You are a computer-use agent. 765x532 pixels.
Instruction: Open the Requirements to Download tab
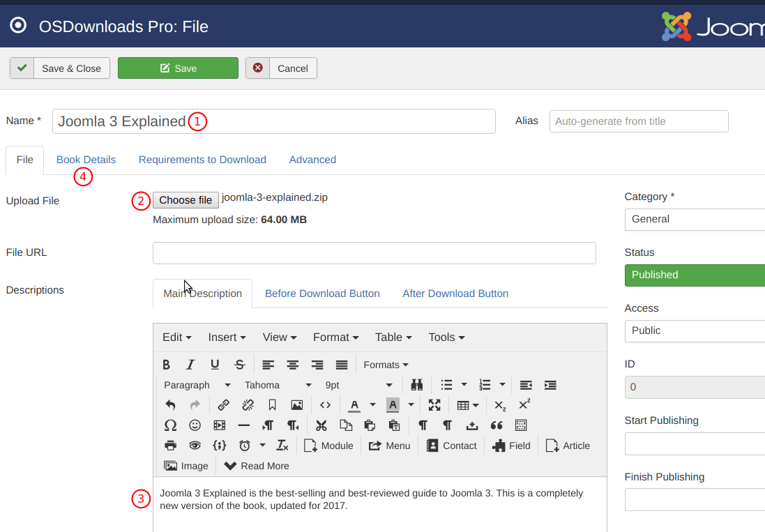(x=202, y=160)
